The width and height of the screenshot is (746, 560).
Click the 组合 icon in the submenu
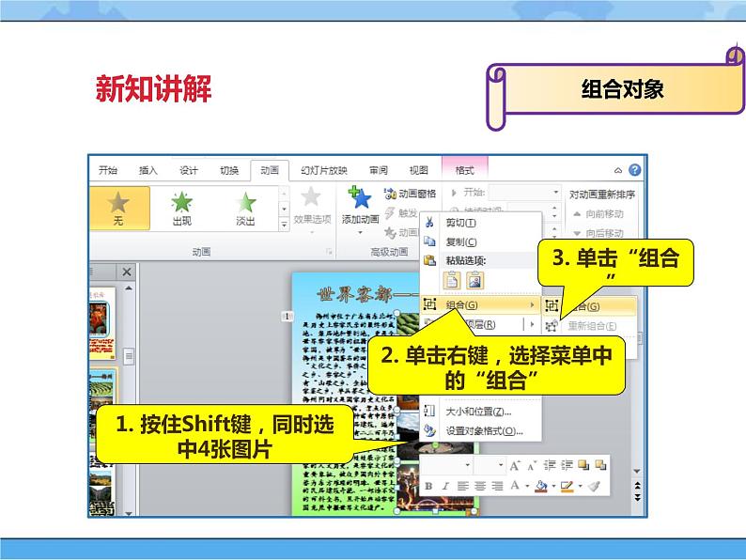[x=552, y=305]
